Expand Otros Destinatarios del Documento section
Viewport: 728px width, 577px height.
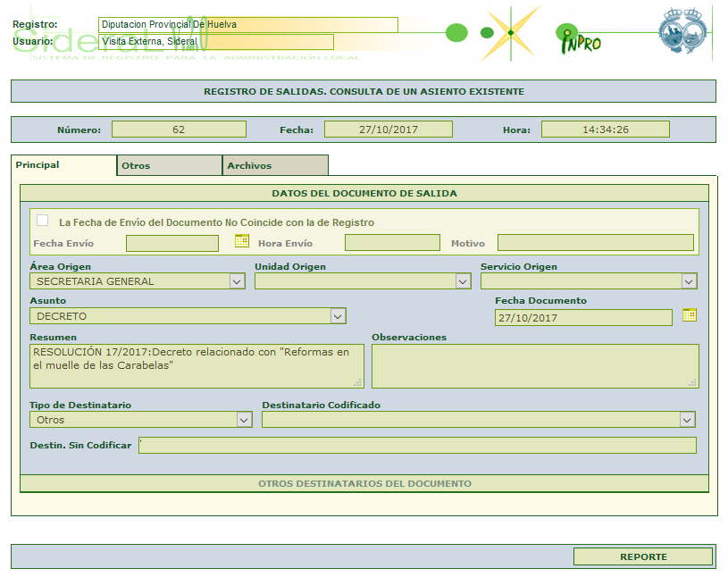pos(364,483)
